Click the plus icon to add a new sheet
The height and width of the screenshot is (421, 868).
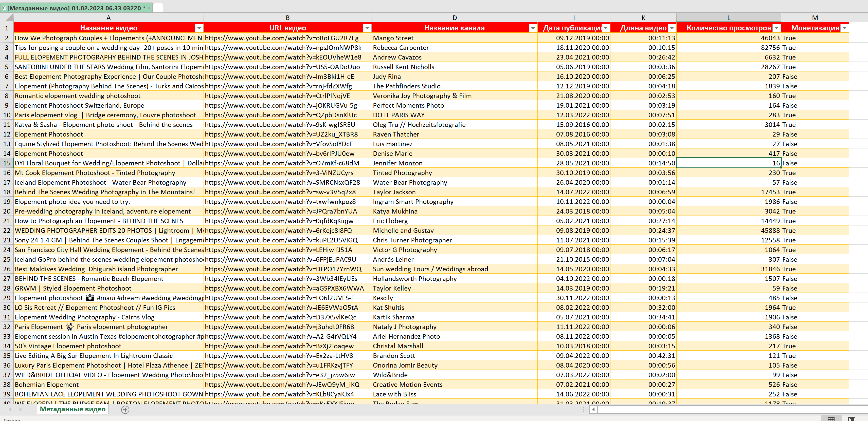pyautogui.click(x=125, y=410)
